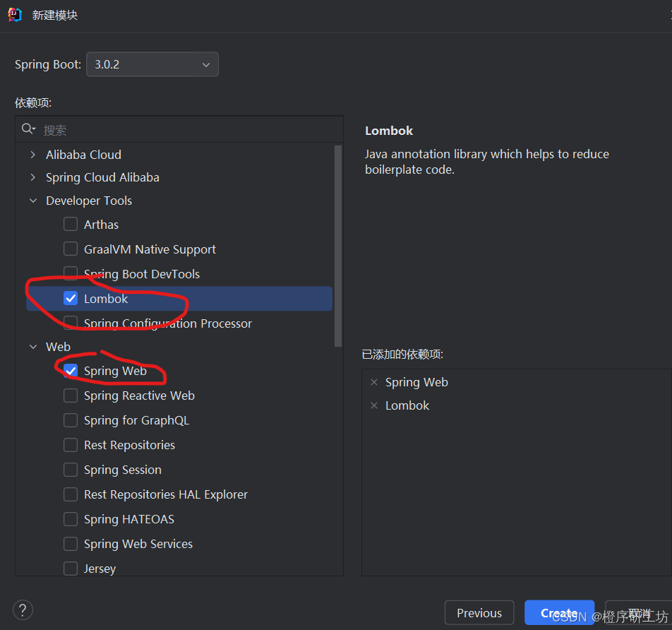Click the dependency list scrollbar
Viewport: 672px width, 630px height.
click(x=337, y=246)
